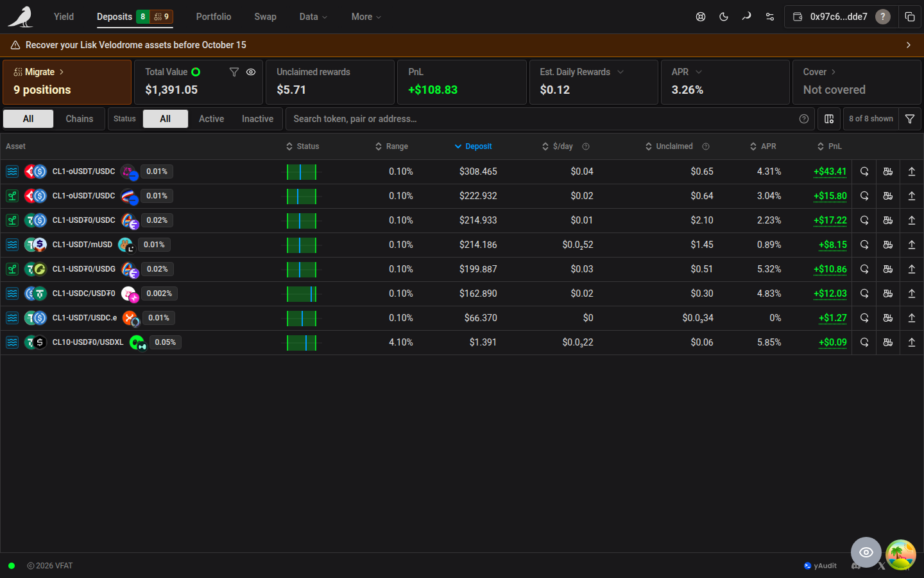Open the Portfolio tab
This screenshot has height=578, width=924.
[x=214, y=17]
